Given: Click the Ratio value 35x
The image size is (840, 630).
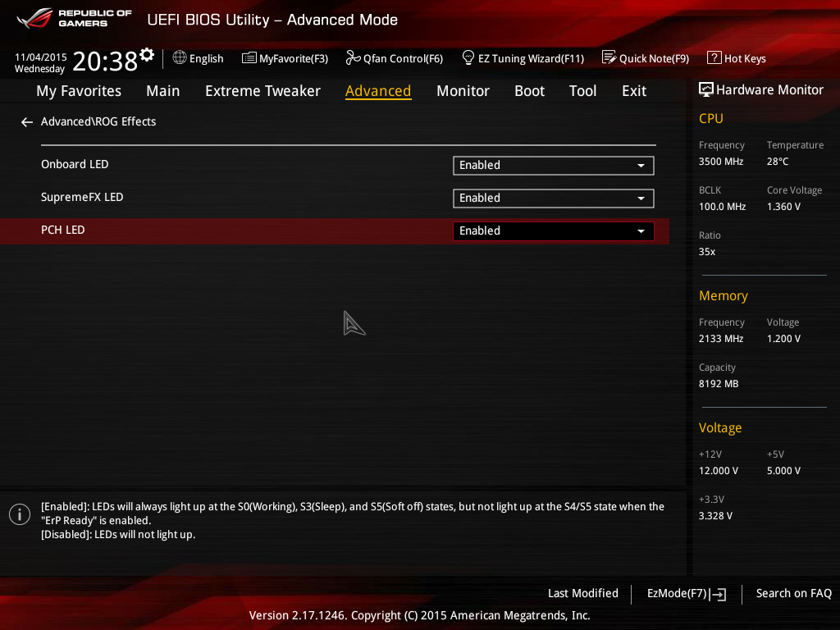Looking at the screenshot, I should pos(706,251).
